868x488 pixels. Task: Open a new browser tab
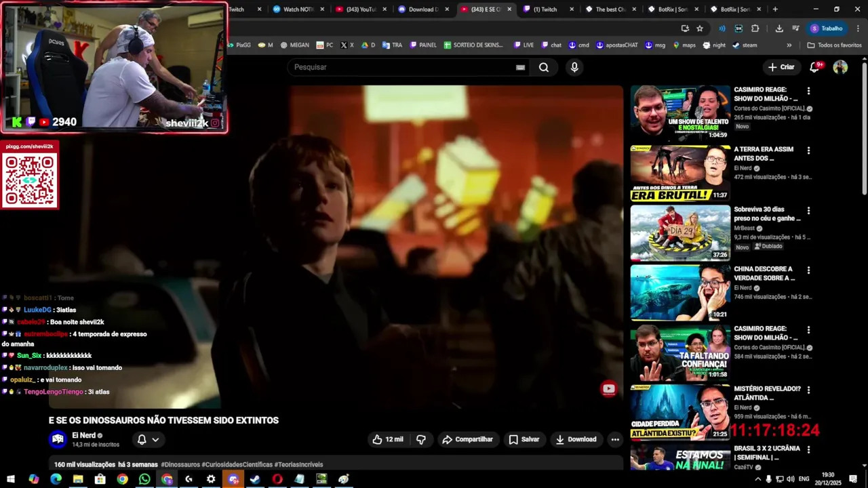point(775,9)
